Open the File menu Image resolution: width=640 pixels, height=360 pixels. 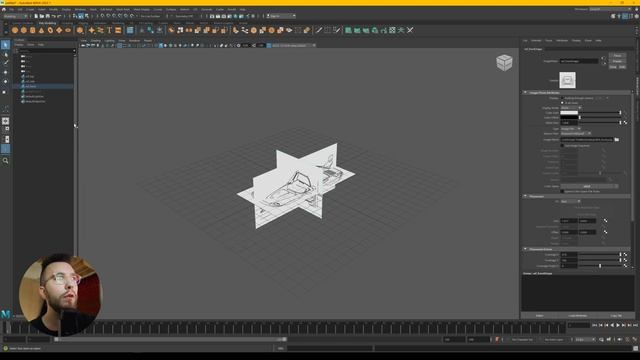coord(11,9)
